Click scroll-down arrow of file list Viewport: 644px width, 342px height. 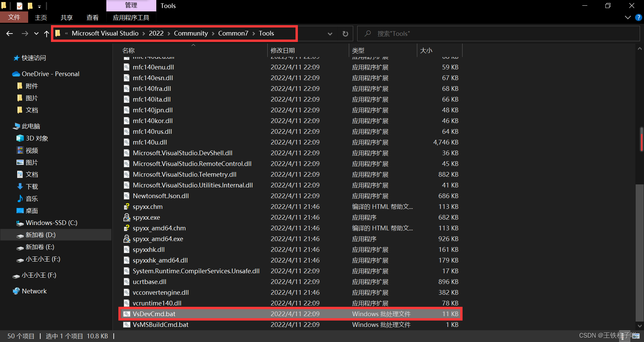640,326
